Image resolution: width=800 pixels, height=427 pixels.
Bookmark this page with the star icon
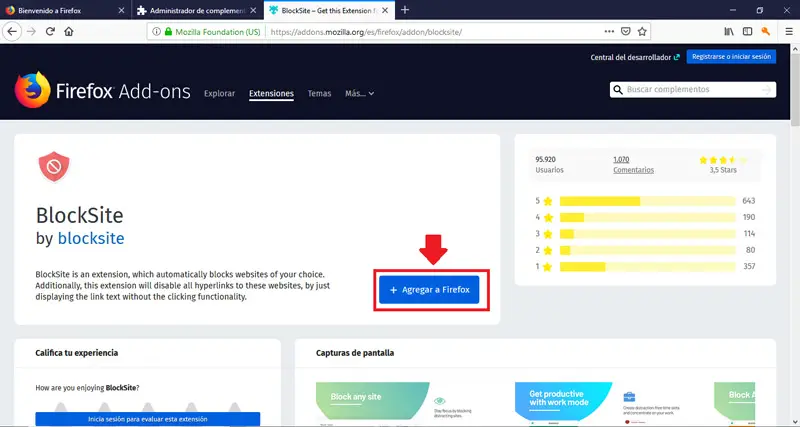coord(642,32)
